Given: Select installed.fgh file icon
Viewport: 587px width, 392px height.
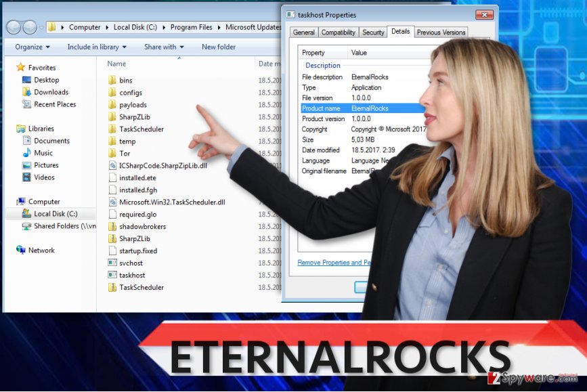Looking at the screenshot, I should pos(112,190).
